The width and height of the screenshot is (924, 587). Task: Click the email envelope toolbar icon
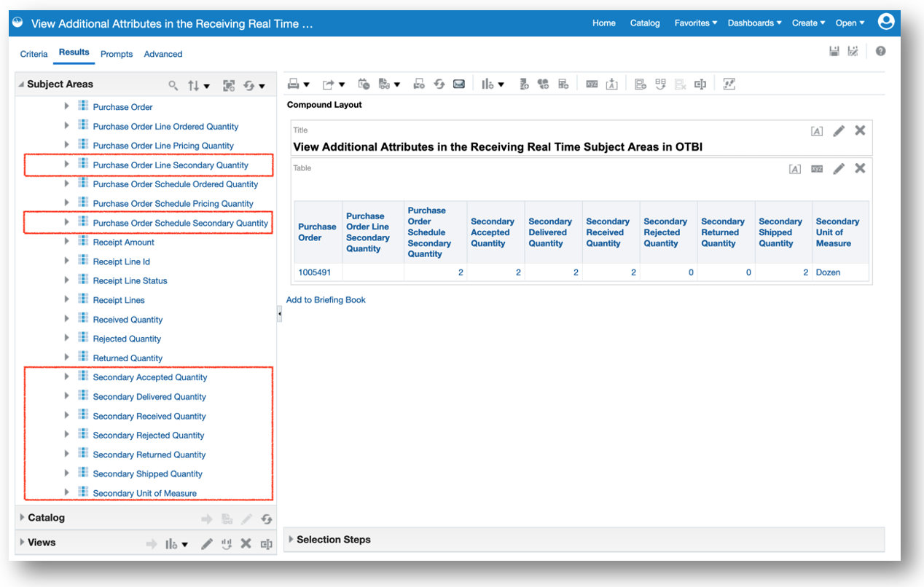coord(459,84)
